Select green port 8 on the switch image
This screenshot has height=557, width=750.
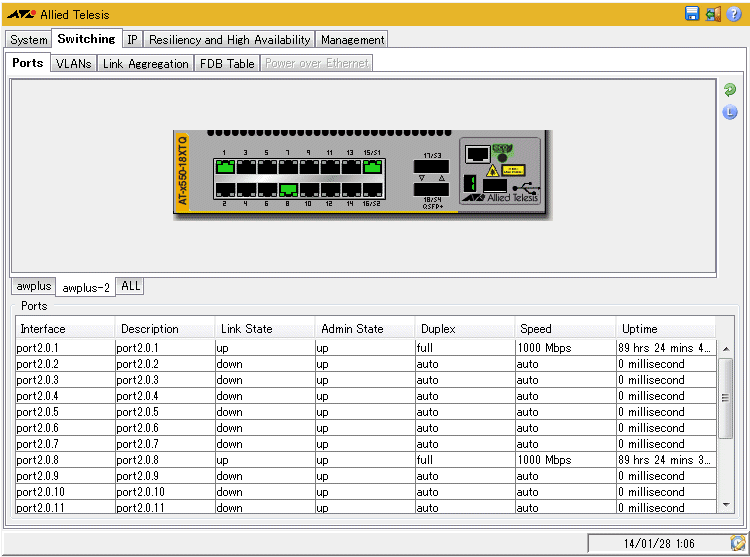tap(288, 188)
